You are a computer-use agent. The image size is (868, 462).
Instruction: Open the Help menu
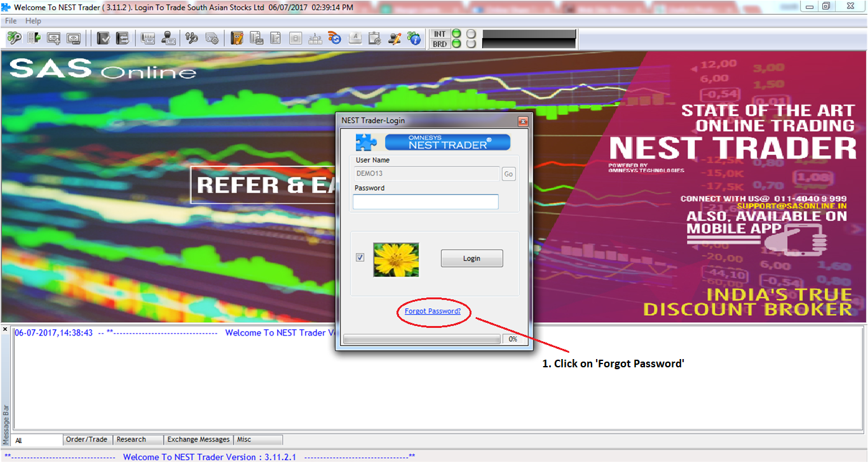point(33,21)
